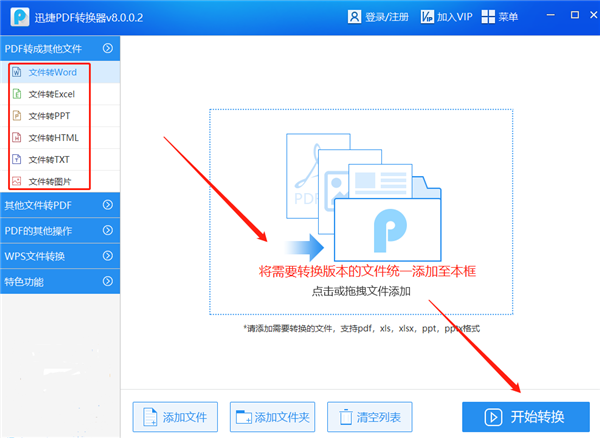The image size is (600, 438).
Task: Select the 文件转图片 icon
Action: (x=16, y=181)
